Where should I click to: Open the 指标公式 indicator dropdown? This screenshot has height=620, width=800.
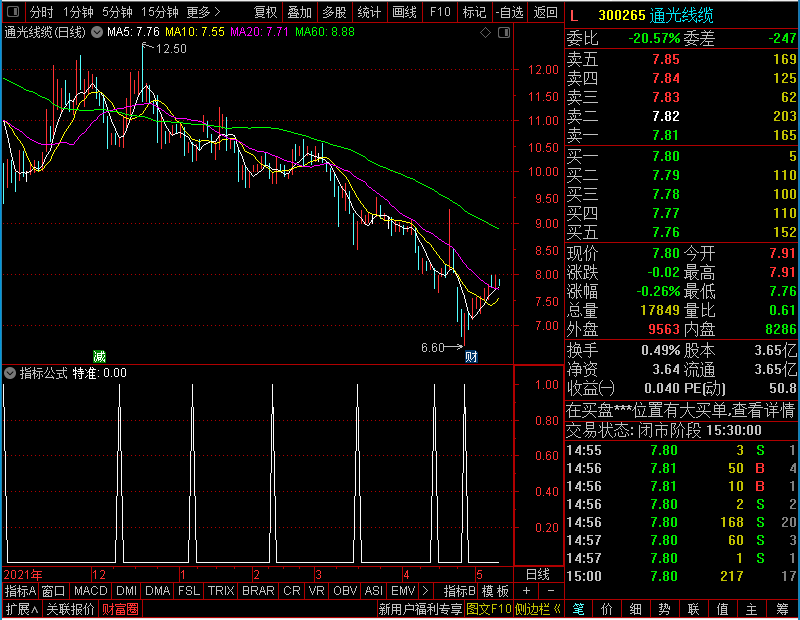click(10, 373)
